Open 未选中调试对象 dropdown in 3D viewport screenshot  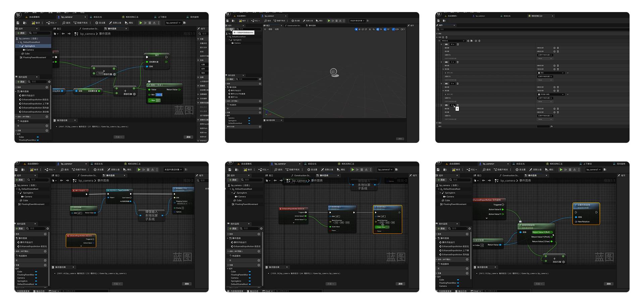click(x=357, y=21)
